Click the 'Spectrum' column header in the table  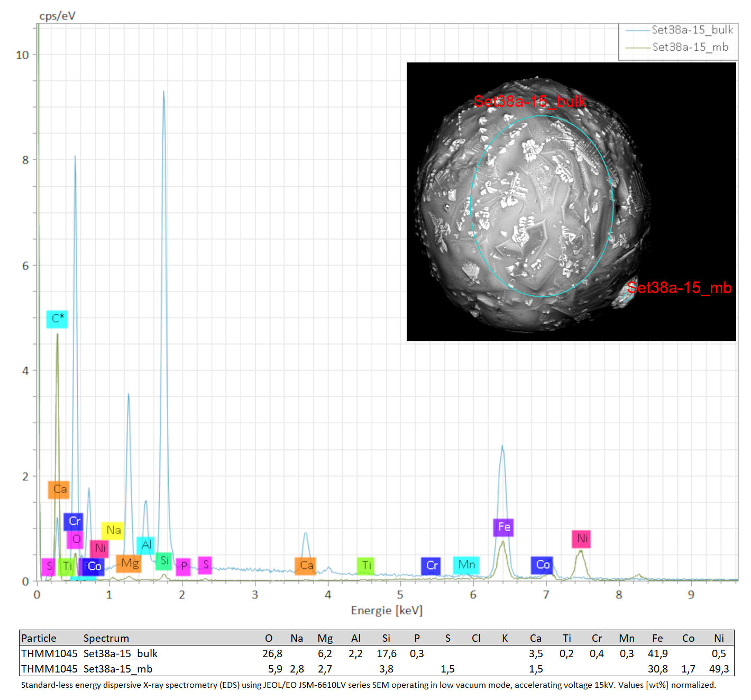pyautogui.click(x=106, y=638)
